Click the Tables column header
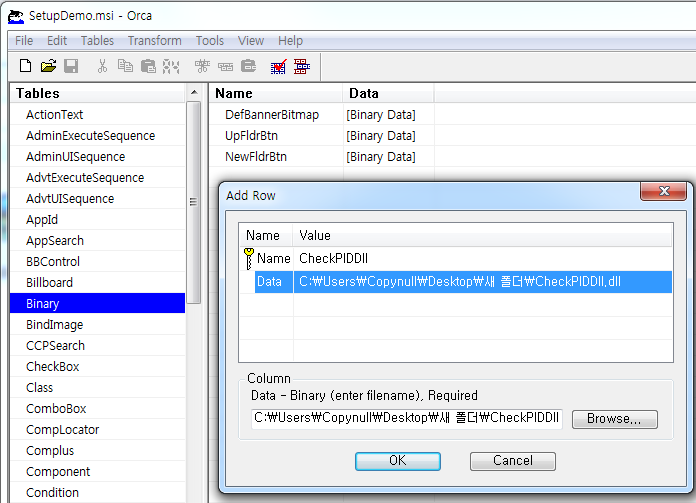 (98, 93)
